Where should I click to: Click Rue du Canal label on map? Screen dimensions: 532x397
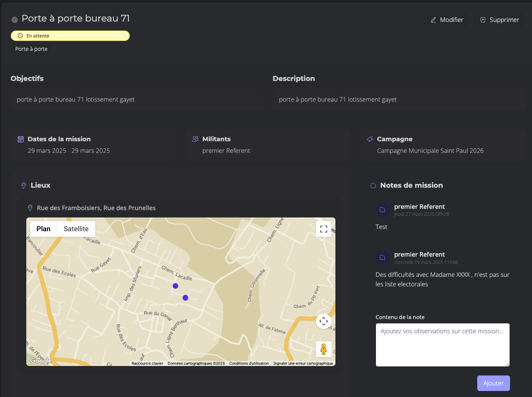[158, 316]
